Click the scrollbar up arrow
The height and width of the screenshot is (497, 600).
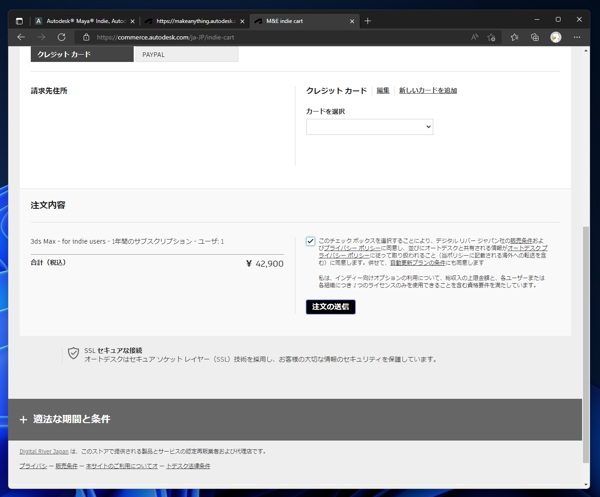(x=586, y=51)
